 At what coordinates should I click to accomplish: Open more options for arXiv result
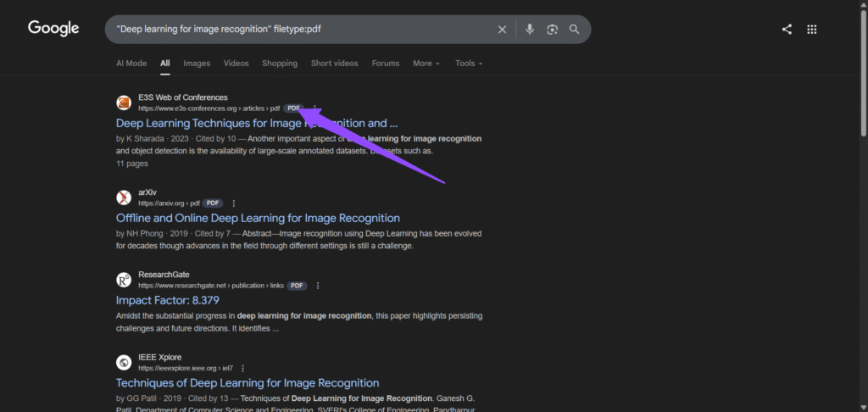coord(234,203)
